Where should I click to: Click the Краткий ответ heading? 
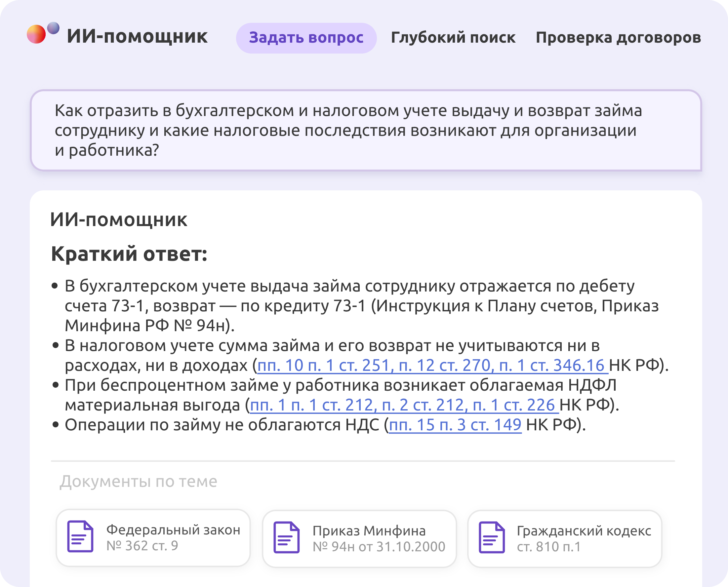click(129, 254)
